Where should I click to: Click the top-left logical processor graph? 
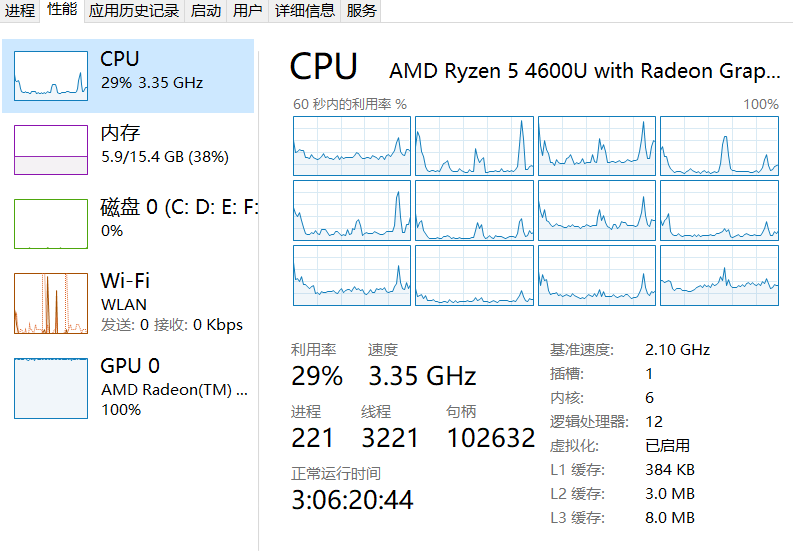point(352,146)
